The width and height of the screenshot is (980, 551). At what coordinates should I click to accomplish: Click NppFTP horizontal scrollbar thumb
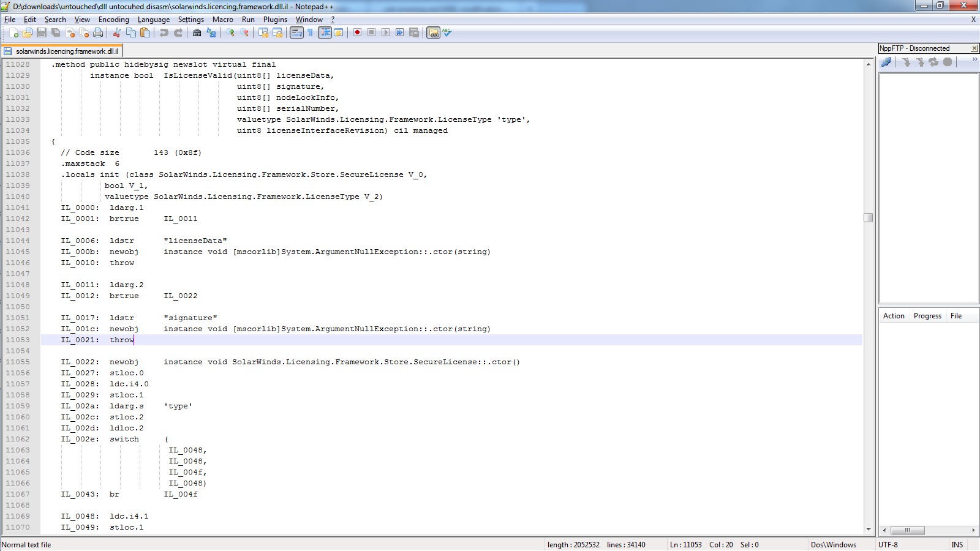907,530
